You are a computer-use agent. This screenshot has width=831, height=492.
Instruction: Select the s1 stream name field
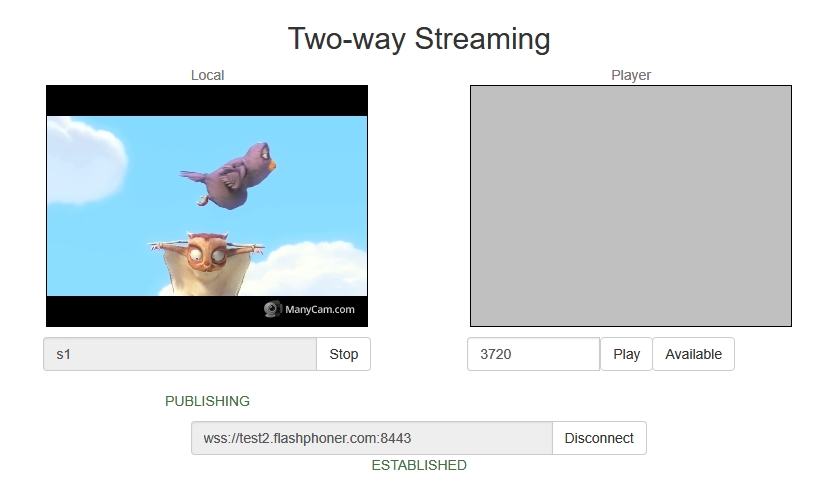[180, 354]
